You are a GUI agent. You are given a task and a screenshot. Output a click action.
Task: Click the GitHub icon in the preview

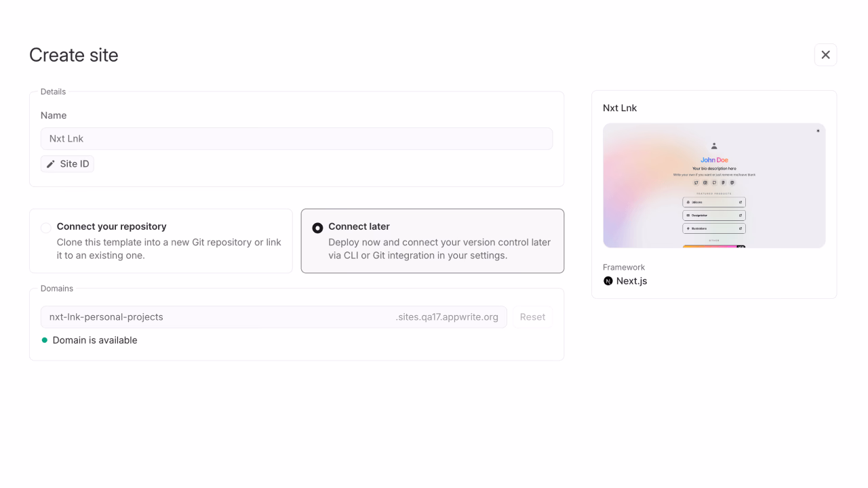714,182
